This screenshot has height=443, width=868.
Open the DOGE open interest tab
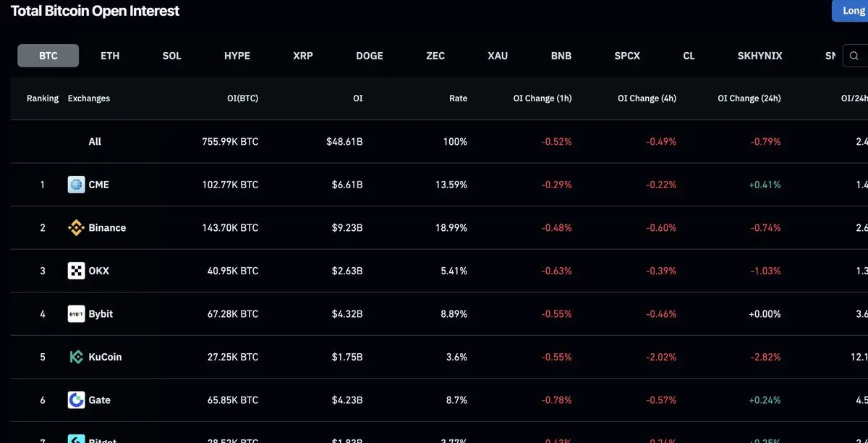[370, 56]
